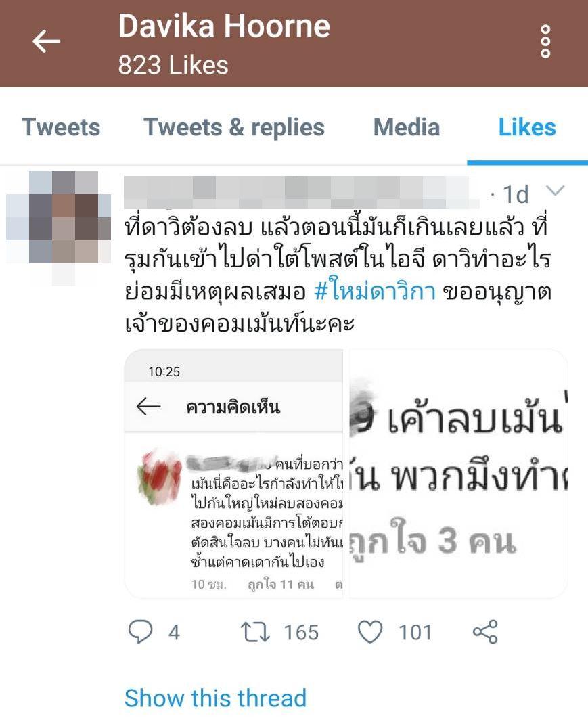Open the #ใหม่ดาวิกา hashtag link
Image resolution: width=588 pixels, height=722 pixels.
point(375,292)
